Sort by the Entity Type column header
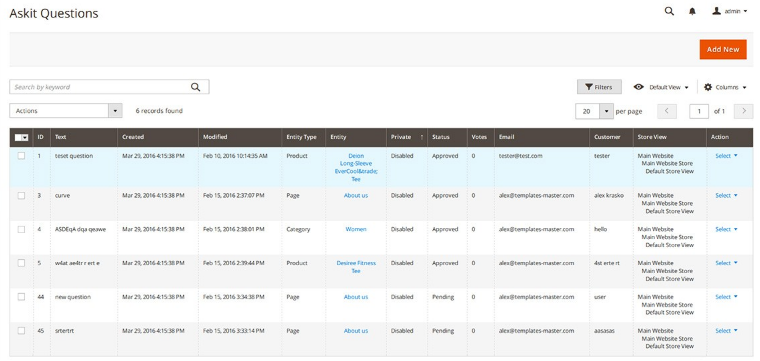This screenshot has width=760, height=361. click(x=303, y=137)
